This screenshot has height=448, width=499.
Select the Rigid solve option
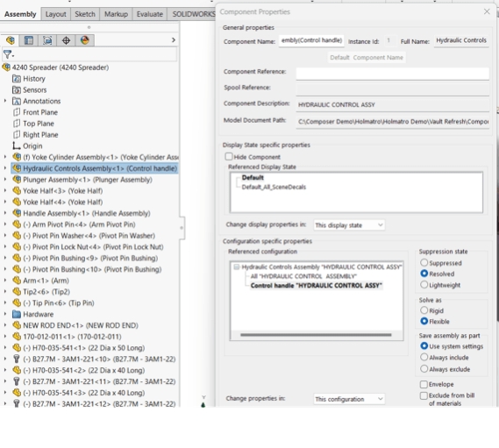pyautogui.click(x=424, y=310)
